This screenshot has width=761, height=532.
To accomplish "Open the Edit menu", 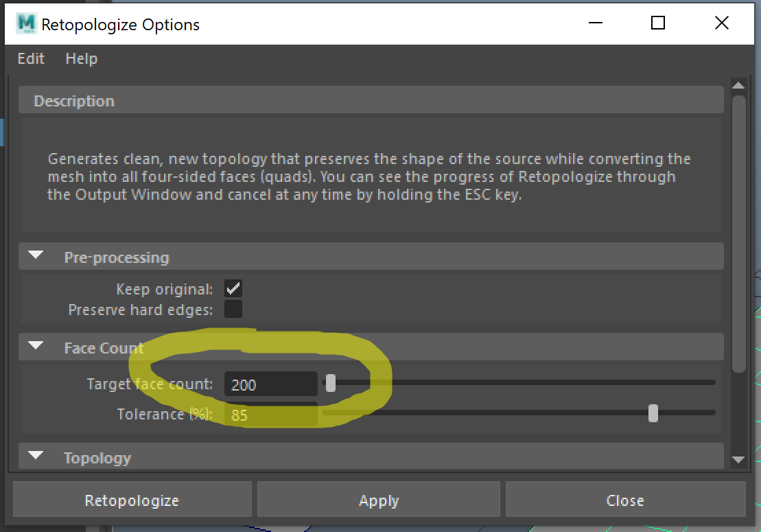I will [x=30, y=58].
